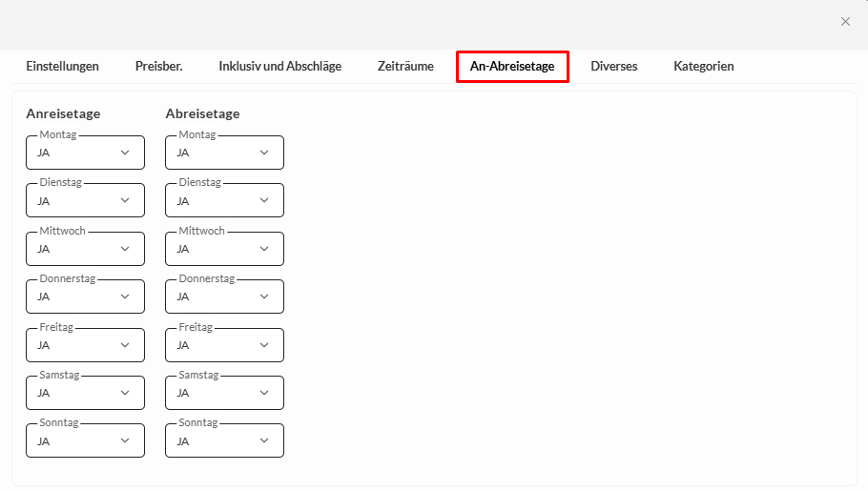Expand the Abreisetage Dienstag dropdown
The width and height of the screenshot is (868, 491).
[225, 201]
